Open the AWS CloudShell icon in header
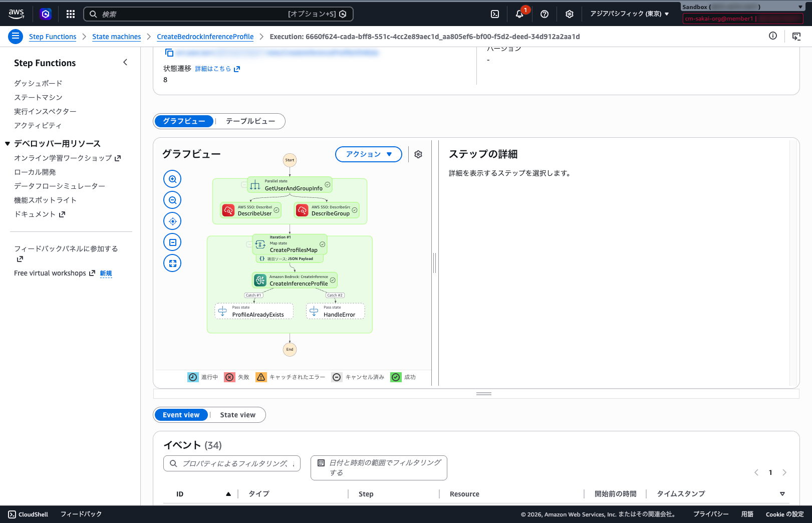This screenshot has height=523, width=812. [494, 14]
